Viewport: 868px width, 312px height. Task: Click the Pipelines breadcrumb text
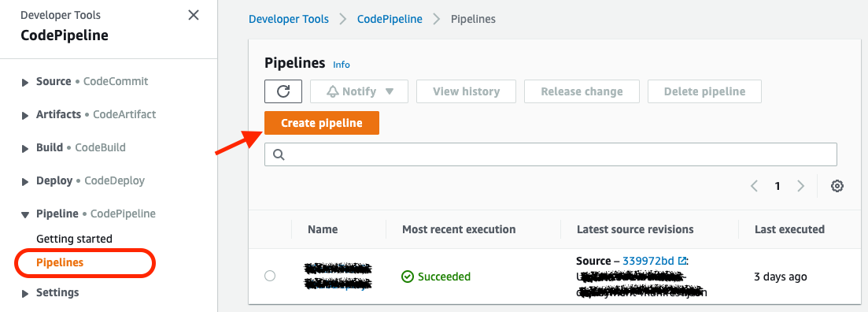[x=473, y=19]
